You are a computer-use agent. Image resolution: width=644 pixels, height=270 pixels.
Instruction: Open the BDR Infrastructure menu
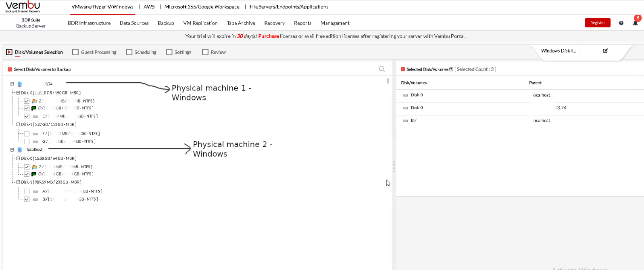point(89,23)
